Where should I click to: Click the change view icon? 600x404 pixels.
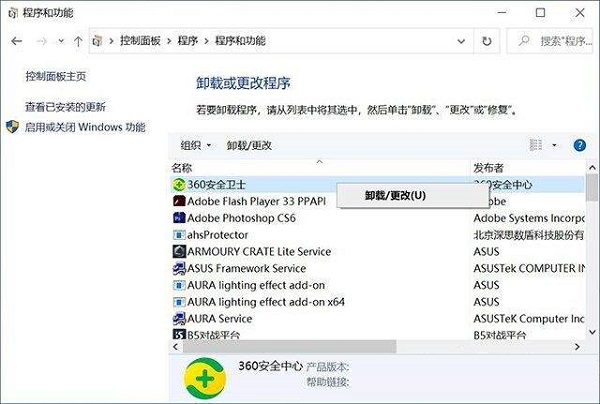(x=536, y=145)
